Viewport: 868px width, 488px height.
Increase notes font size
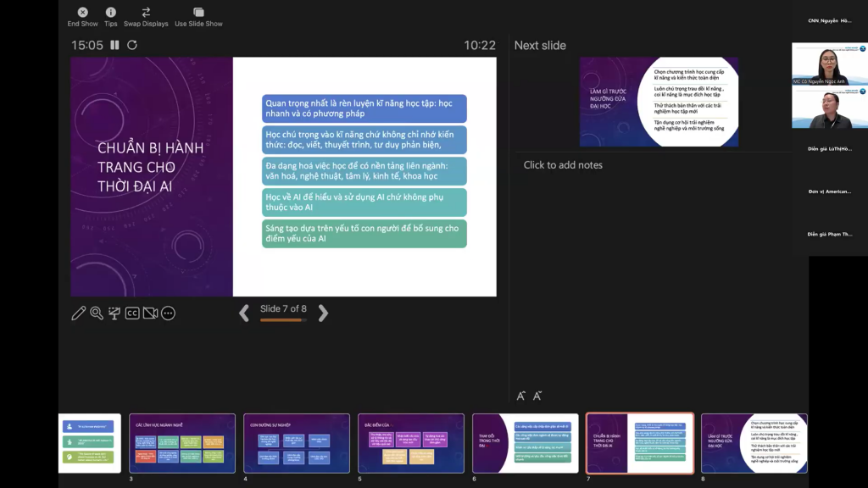point(520,396)
